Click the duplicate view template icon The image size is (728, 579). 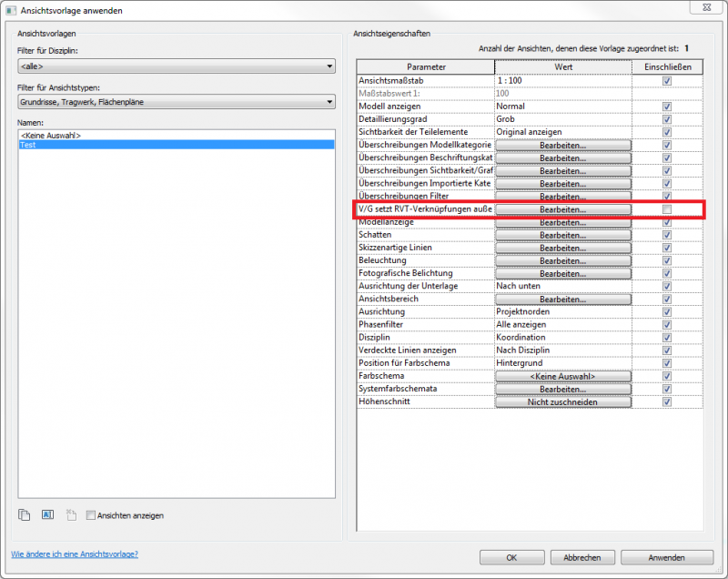[25, 514]
